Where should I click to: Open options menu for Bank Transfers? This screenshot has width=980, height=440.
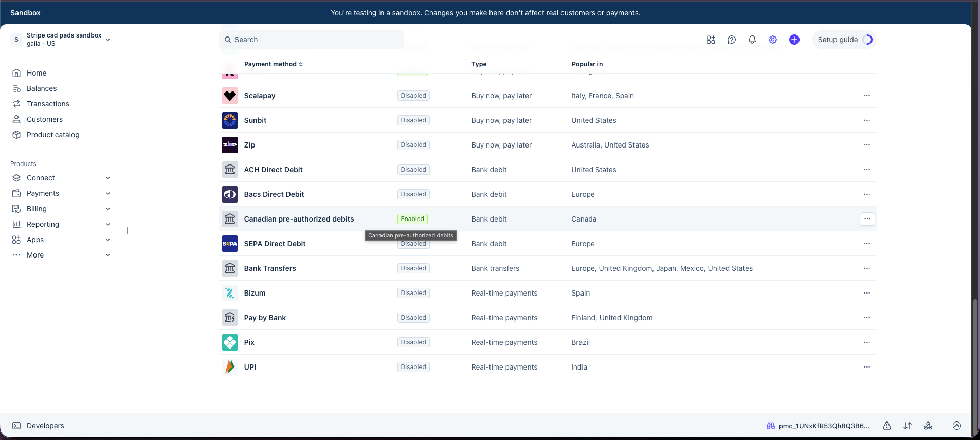pyautogui.click(x=867, y=268)
